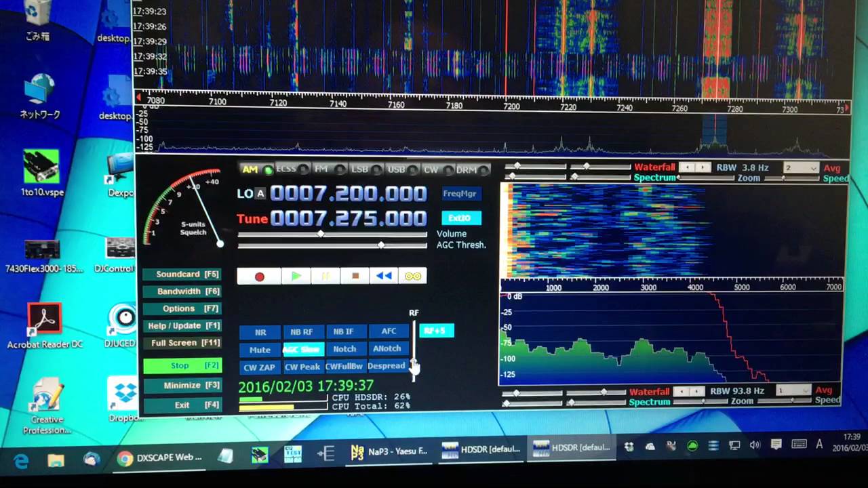Click the Tune frequency display 0007.275.000
The height and width of the screenshot is (488, 868).
pos(349,218)
